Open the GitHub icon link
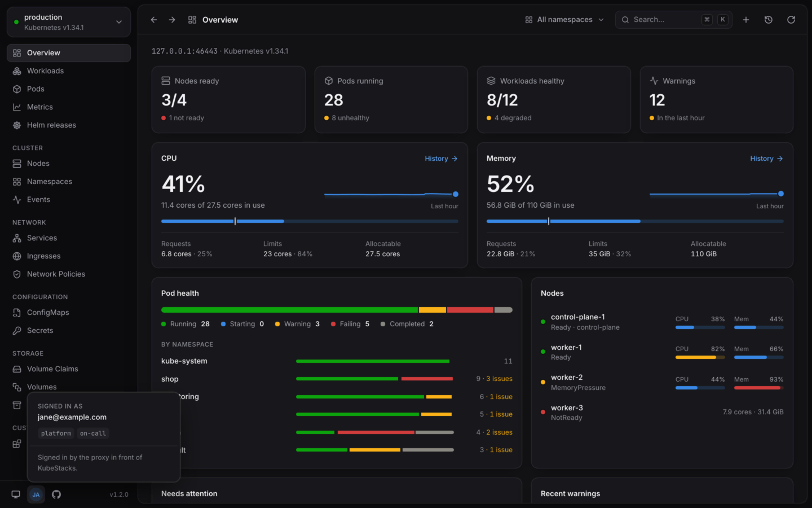The image size is (812, 508). pyautogui.click(x=56, y=494)
